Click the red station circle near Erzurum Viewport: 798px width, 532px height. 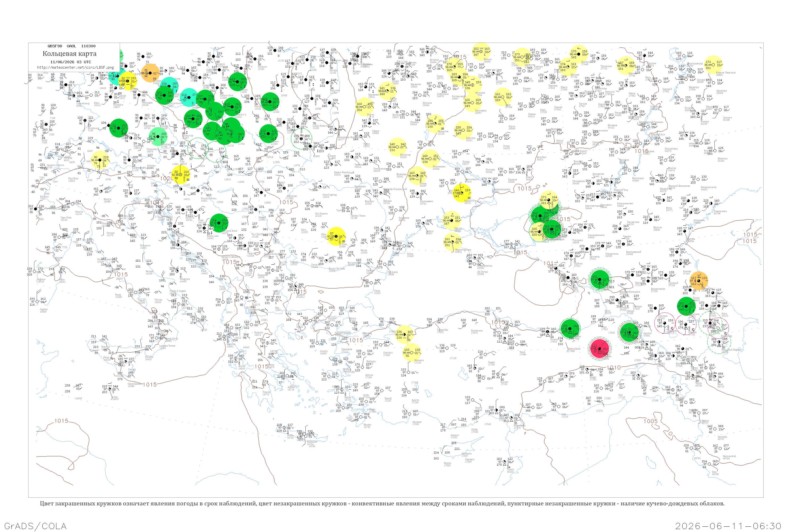click(x=600, y=348)
